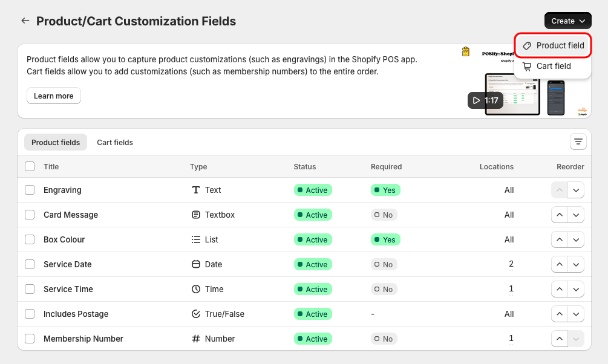Move Membership Number field up

click(560, 339)
